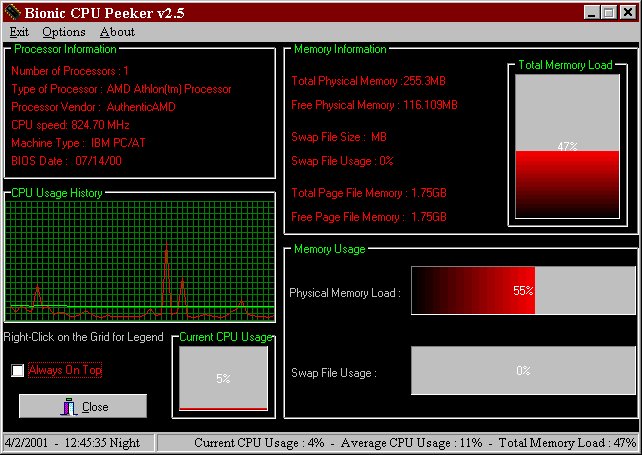The image size is (642, 455).
Task: Click the 'Number of Processors : 1' text
Action: 70,71
